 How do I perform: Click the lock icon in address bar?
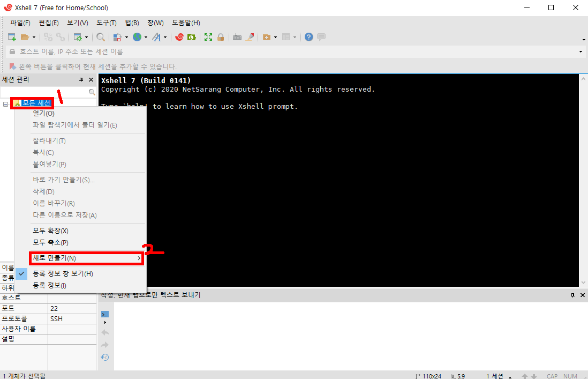12,51
